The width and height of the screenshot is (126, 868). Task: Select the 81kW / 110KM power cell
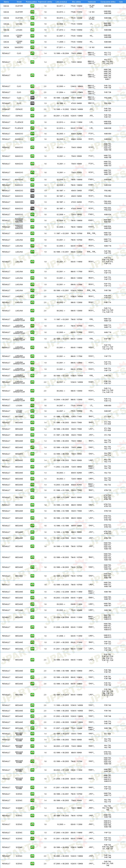76,122
